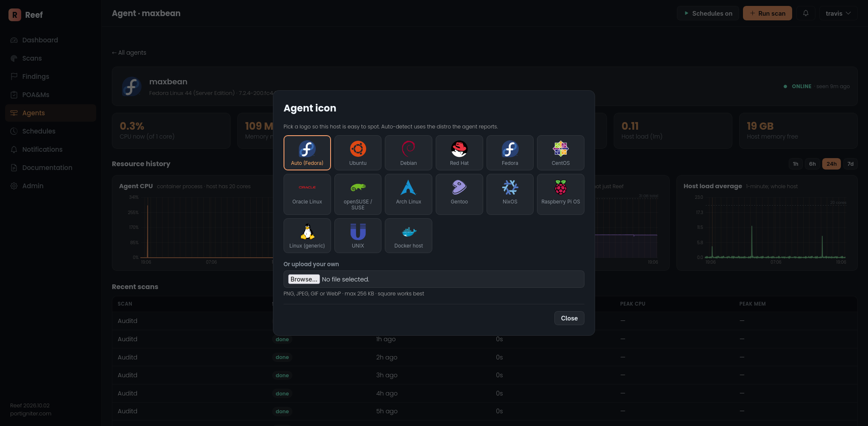
Task: Open Notifications settings in sidebar
Action: pyautogui.click(x=50, y=149)
